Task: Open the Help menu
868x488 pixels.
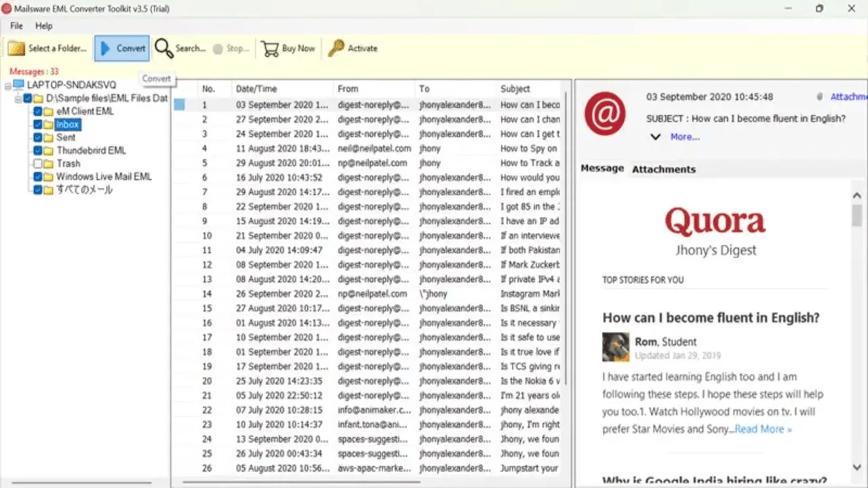Action: (x=43, y=26)
